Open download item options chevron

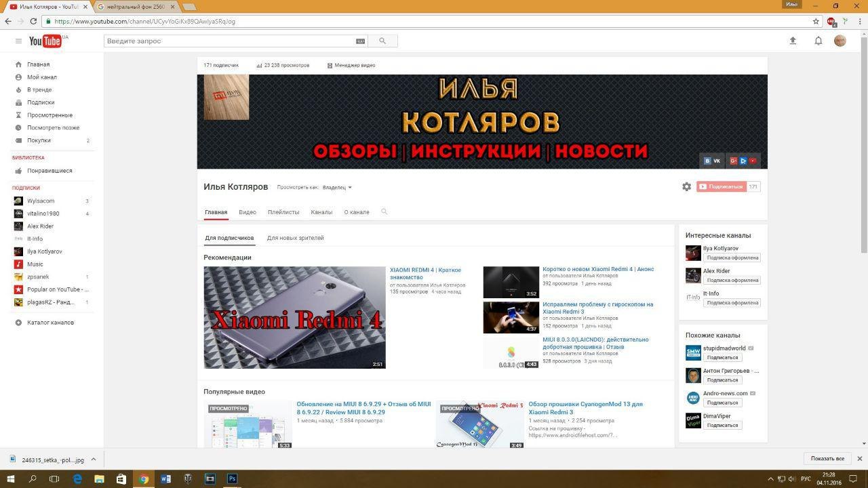point(93,459)
